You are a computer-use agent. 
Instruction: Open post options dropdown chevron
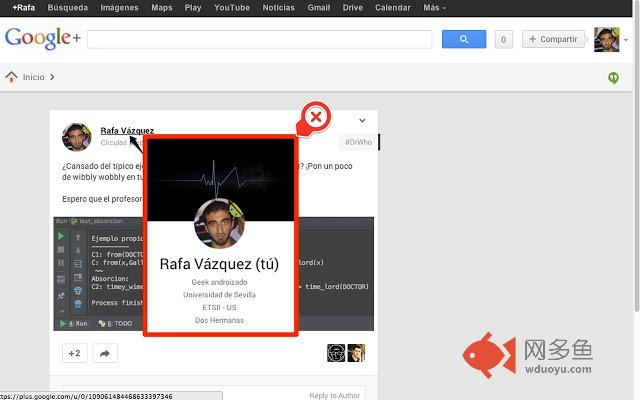point(362,120)
